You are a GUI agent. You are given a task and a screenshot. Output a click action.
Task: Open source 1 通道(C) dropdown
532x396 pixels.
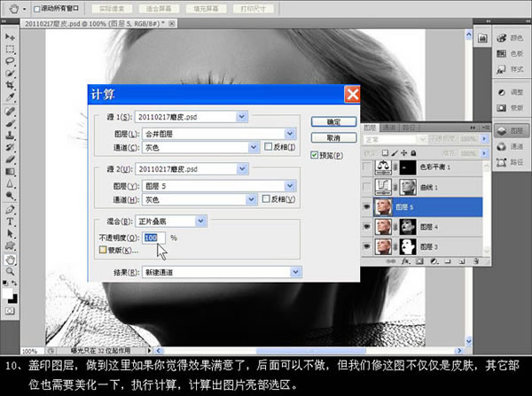[253, 147]
